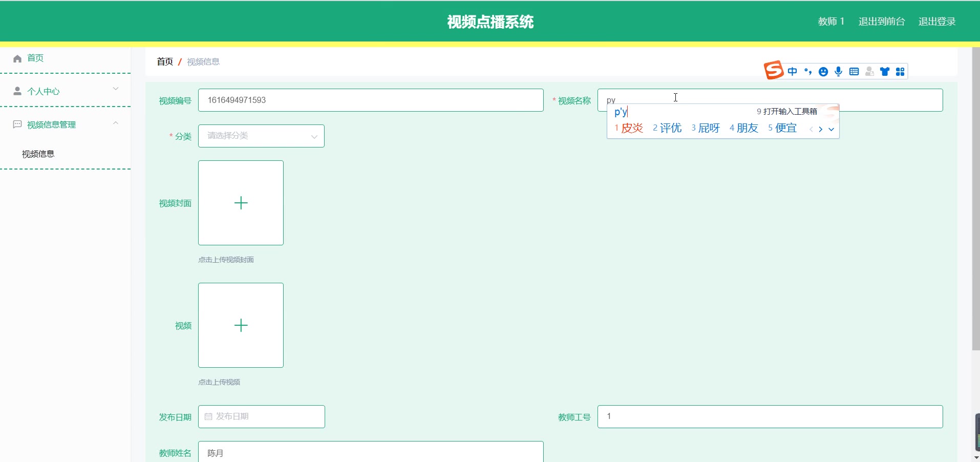Click 退出登录 in the header
The width and height of the screenshot is (980, 462).
click(936, 22)
